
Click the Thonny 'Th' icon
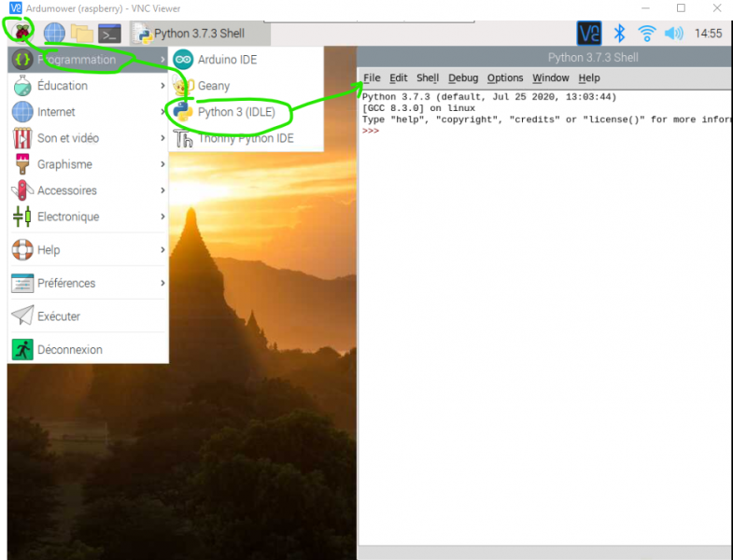point(183,138)
